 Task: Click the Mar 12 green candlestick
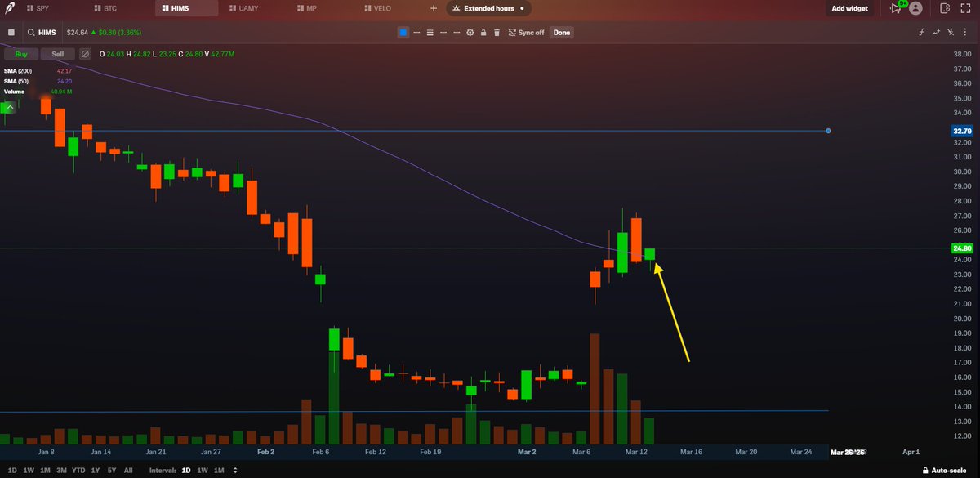click(x=650, y=254)
